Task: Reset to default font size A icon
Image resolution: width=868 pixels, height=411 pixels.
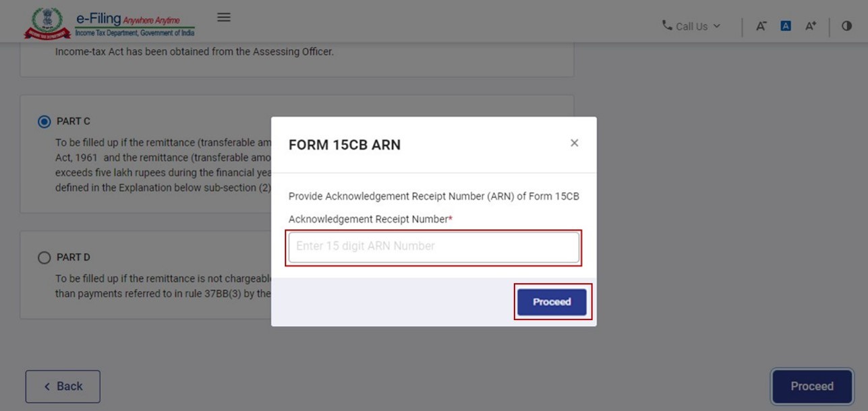Action: (x=786, y=26)
